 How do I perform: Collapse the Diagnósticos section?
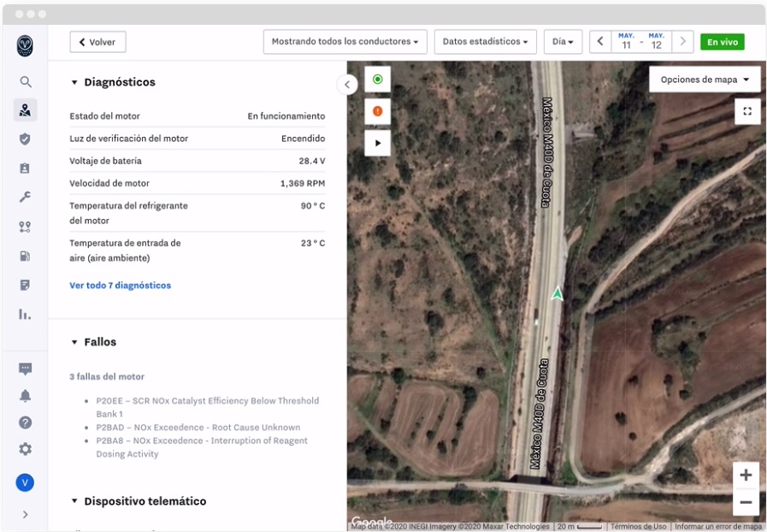[x=74, y=83]
